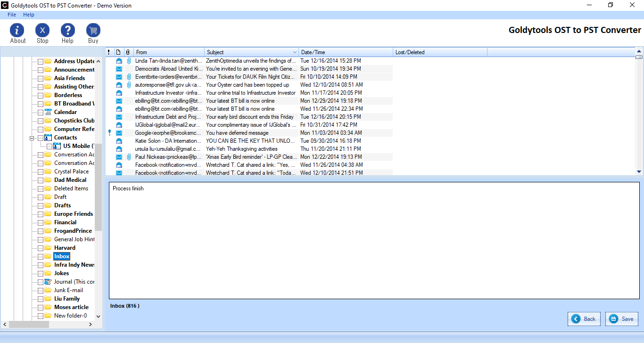Sort by attachment column header icon

coord(128,52)
